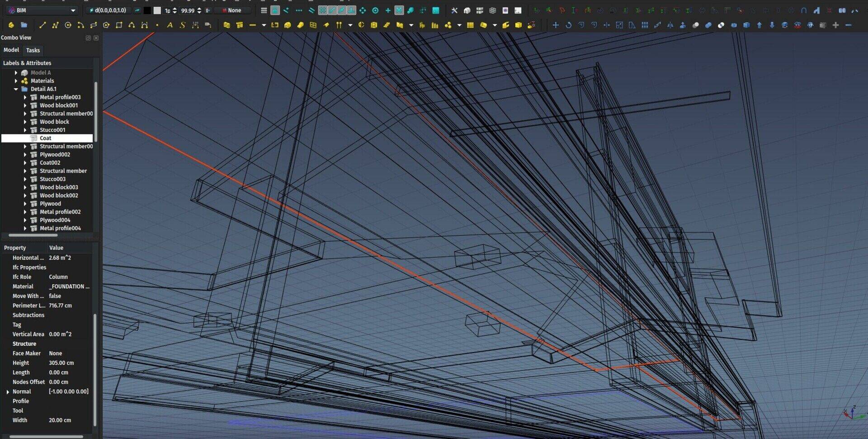
Task: Select the Line drawing tool
Action: [42, 25]
